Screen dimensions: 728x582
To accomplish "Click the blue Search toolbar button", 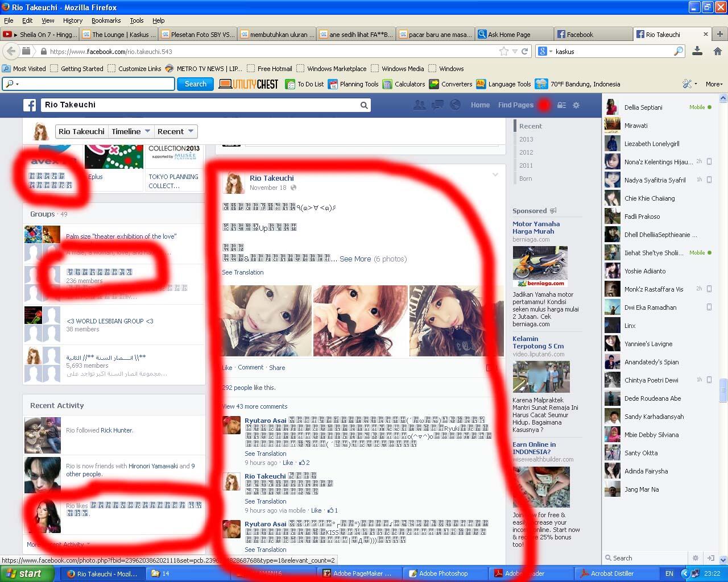I will click(x=196, y=84).
